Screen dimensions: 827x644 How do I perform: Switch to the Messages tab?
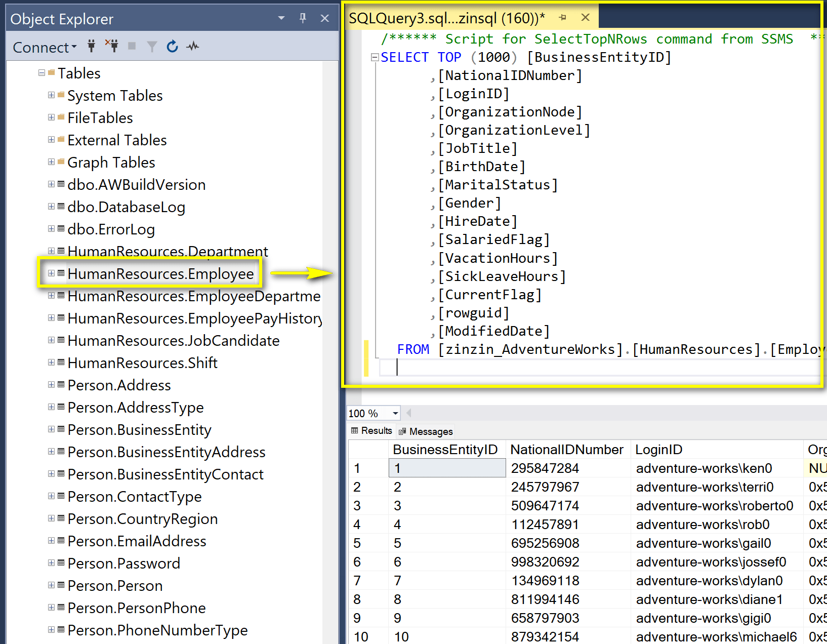point(426,431)
